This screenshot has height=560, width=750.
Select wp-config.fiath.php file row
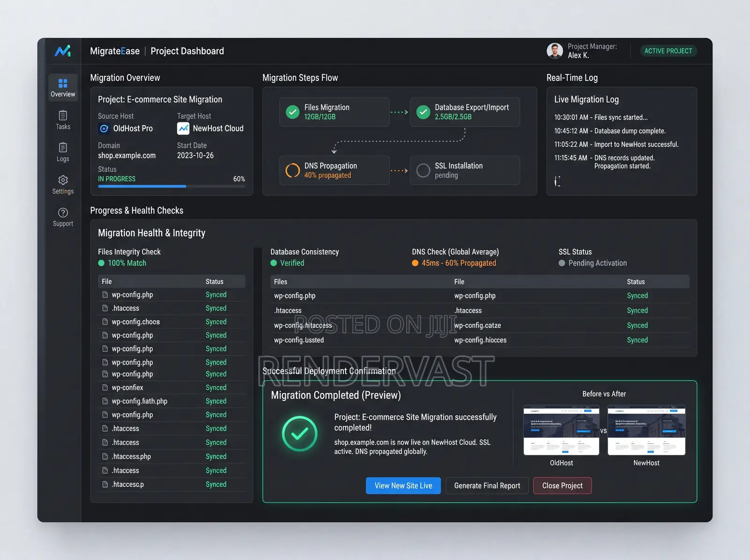[172, 401]
